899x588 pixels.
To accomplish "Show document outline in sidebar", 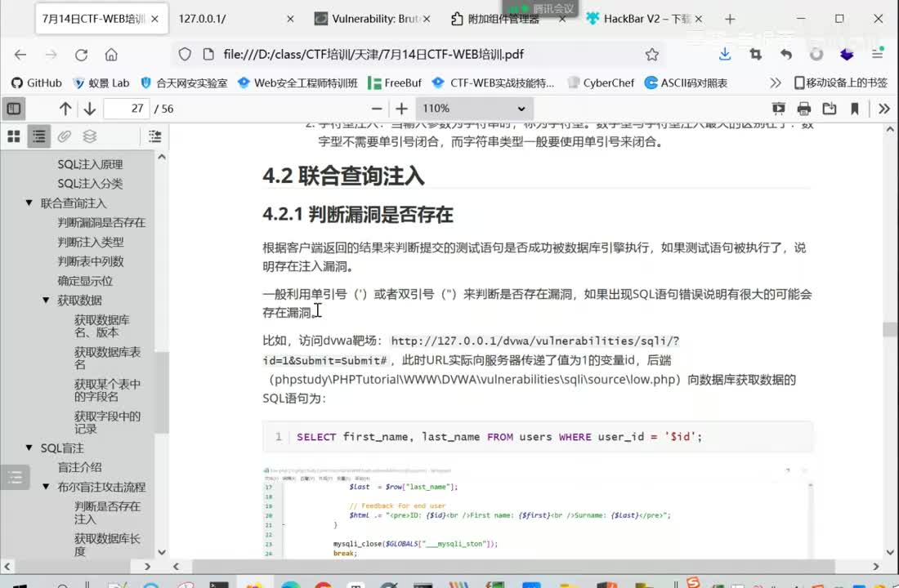I will [39, 136].
